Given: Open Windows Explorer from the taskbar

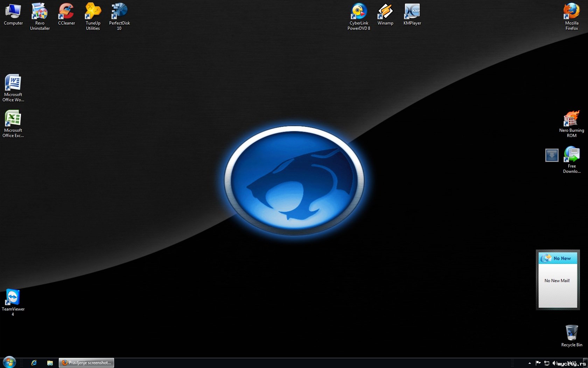Looking at the screenshot, I should (x=50, y=363).
